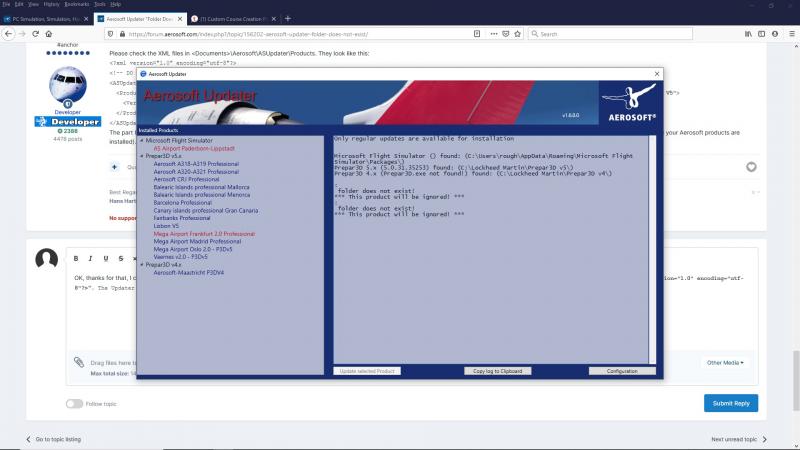Select Balearic Islands professional Mallorca
The height and width of the screenshot is (450, 800).
202,187
